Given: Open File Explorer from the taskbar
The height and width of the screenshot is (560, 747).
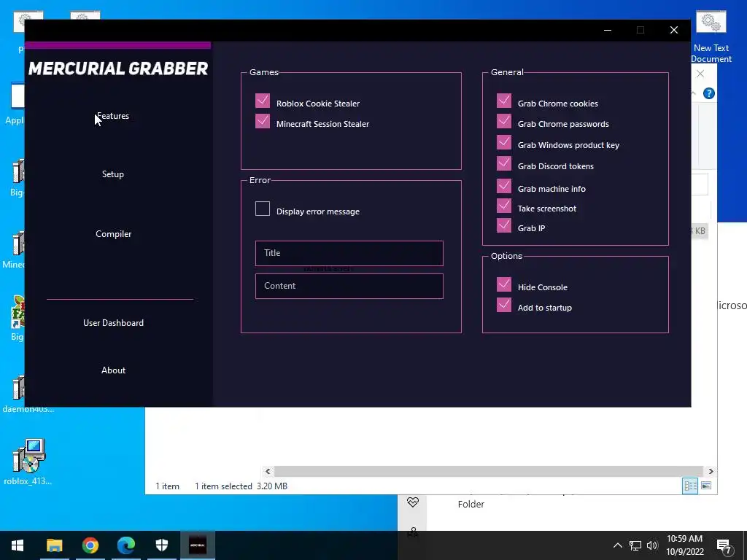Looking at the screenshot, I should coord(54,545).
